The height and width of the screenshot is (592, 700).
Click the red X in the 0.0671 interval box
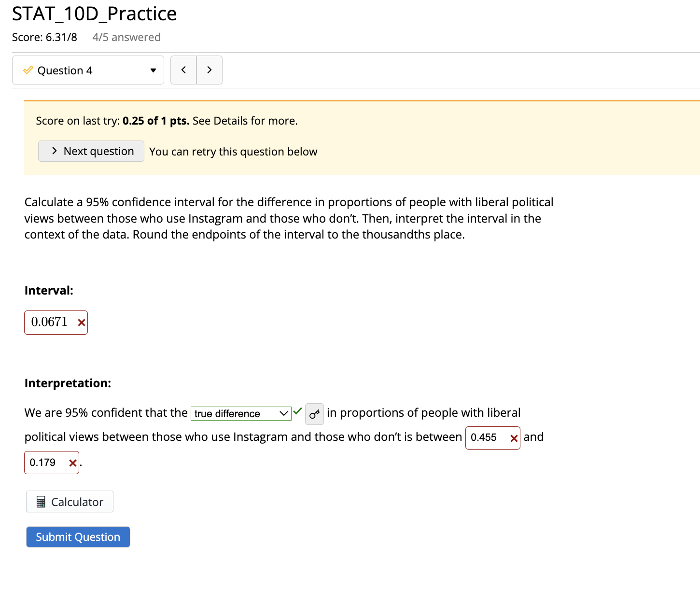(81, 323)
